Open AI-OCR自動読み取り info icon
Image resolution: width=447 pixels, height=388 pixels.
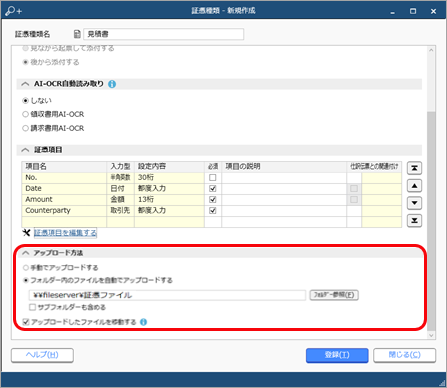click(112, 84)
